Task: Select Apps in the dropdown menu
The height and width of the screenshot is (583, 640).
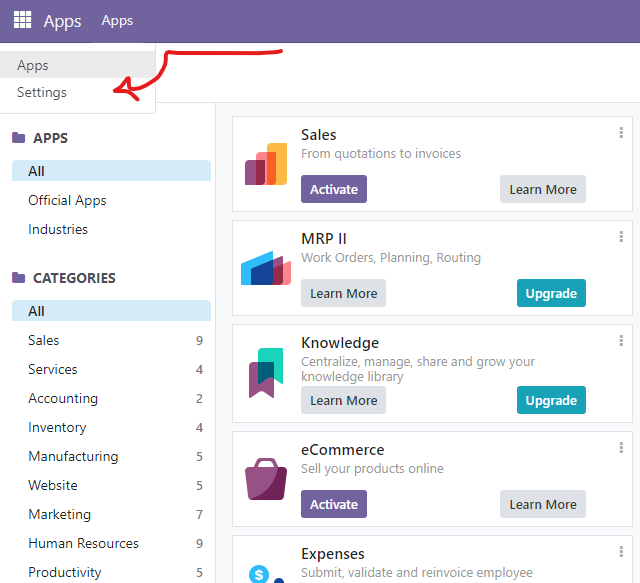Action: [x=78, y=65]
